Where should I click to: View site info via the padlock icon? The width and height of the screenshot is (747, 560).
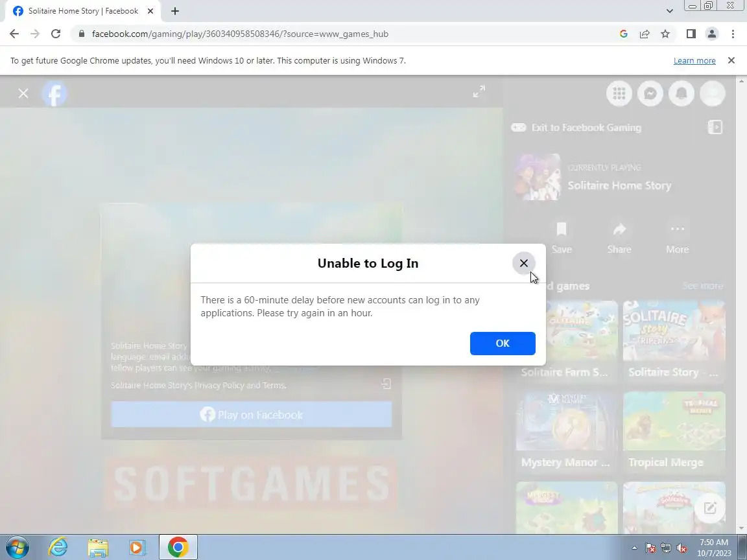click(82, 34)
